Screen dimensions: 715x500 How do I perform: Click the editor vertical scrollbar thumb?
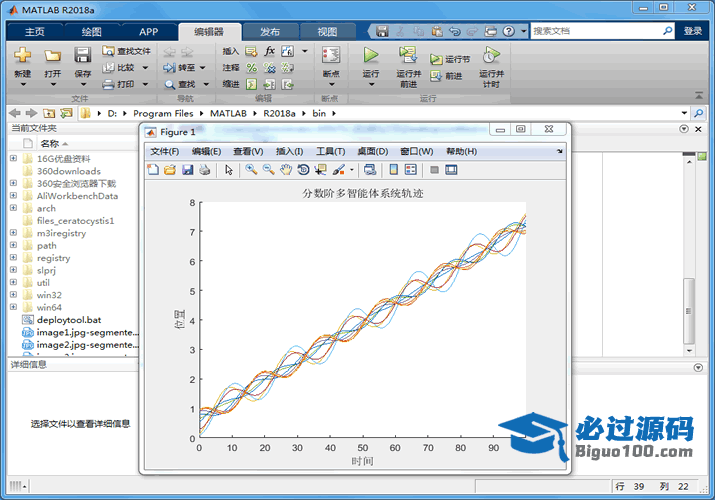(x=689, y=311)
